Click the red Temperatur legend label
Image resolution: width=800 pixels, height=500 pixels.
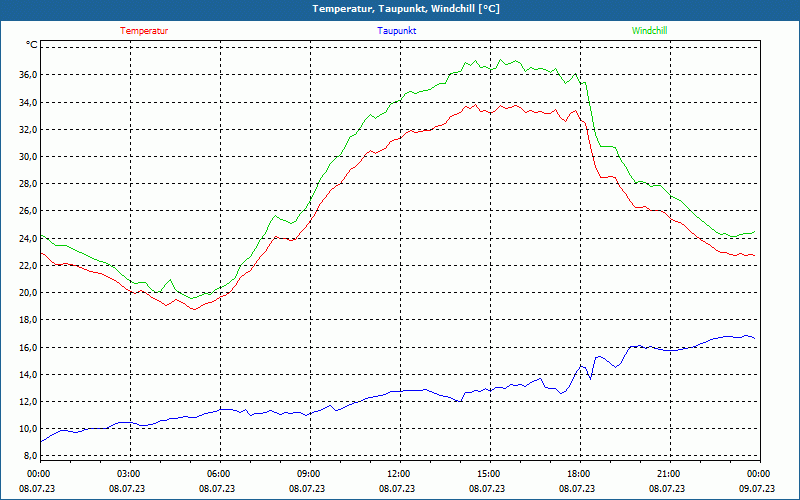(x=144, y=31)
